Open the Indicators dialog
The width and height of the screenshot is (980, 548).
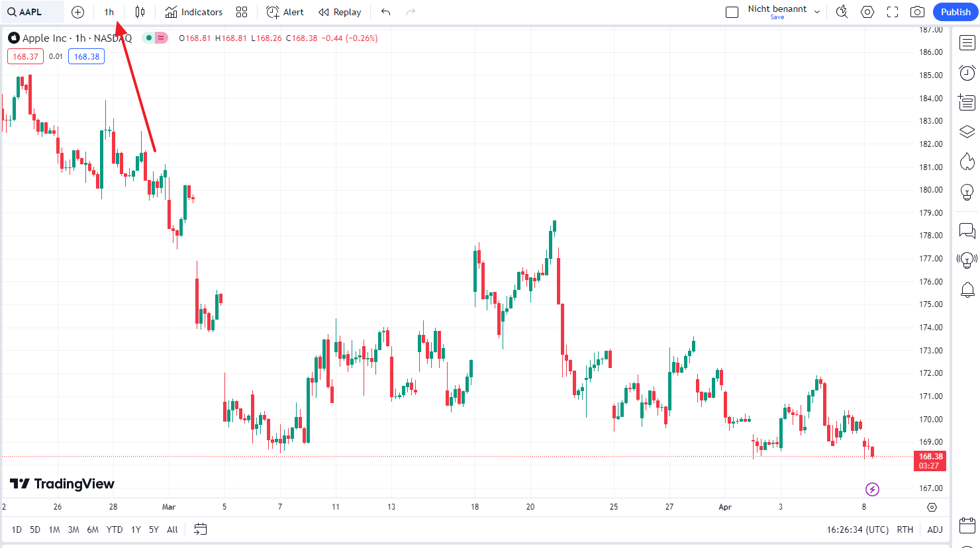click(x=194, y=12)
